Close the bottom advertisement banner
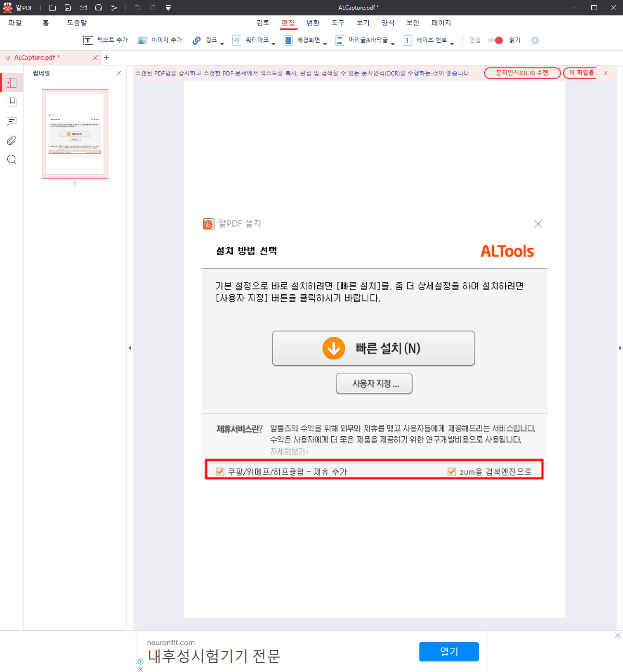Image resolution: width=623 pixels, height=672 pixels. click(618, 636)
